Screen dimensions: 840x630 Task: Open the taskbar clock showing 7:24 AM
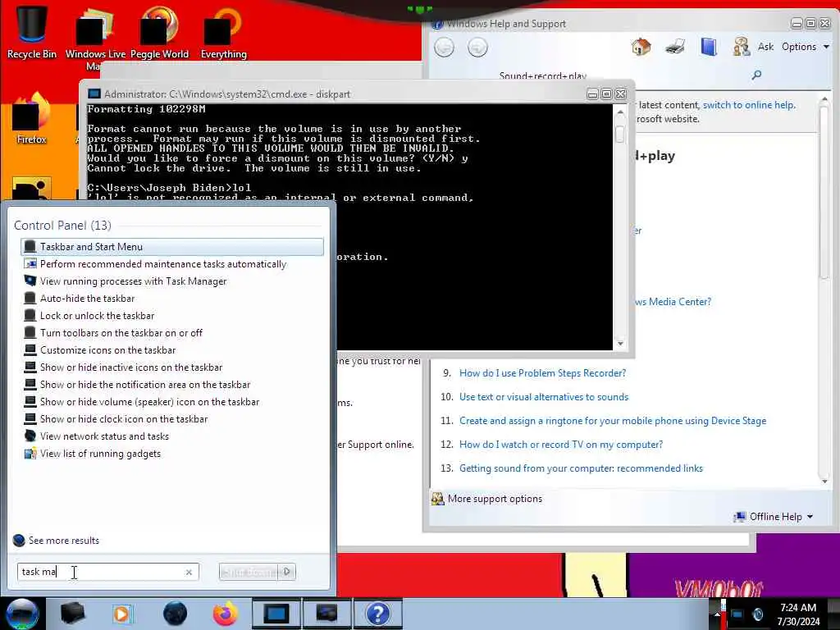(x=798, y=614)
